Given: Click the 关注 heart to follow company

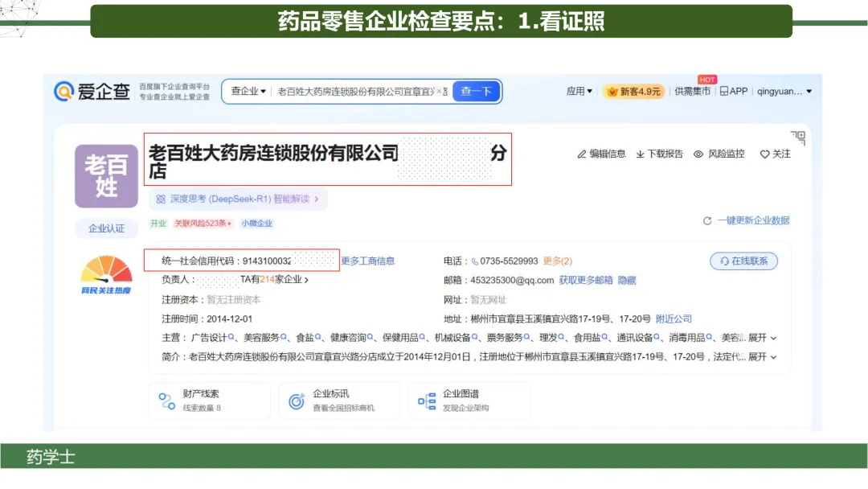Looking at the screenshot, I should 775,154.
